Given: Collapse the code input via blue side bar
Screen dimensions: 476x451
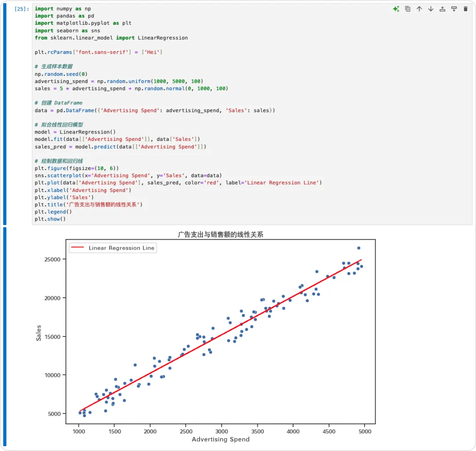Looking at the screenshot, I should click(4, 114).
